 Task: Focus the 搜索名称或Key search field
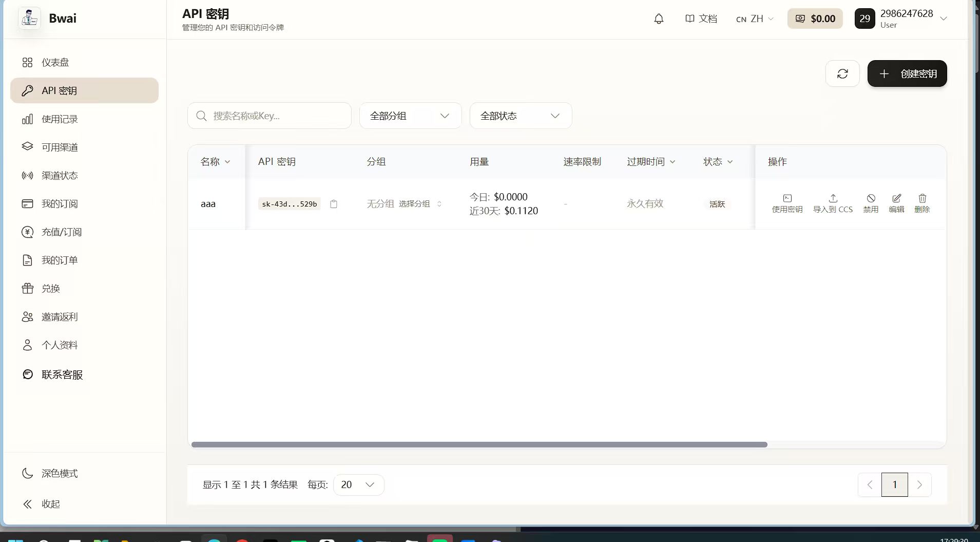(x=270, y=116)
